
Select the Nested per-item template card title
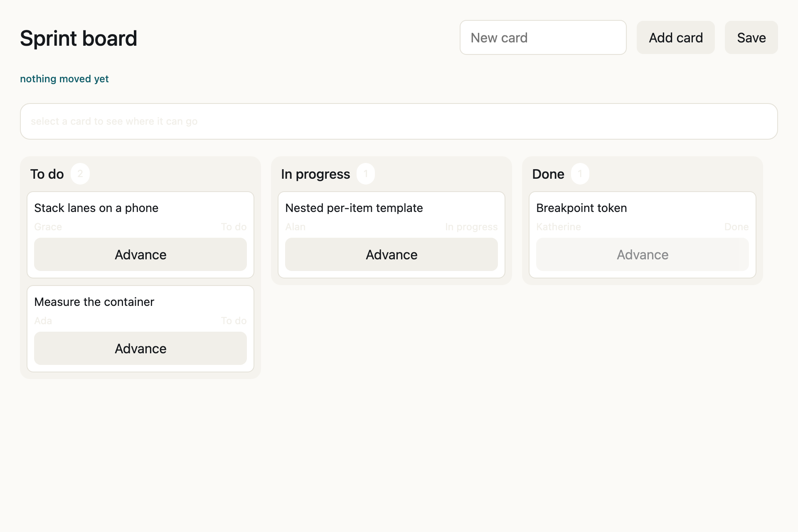(354, 208)
